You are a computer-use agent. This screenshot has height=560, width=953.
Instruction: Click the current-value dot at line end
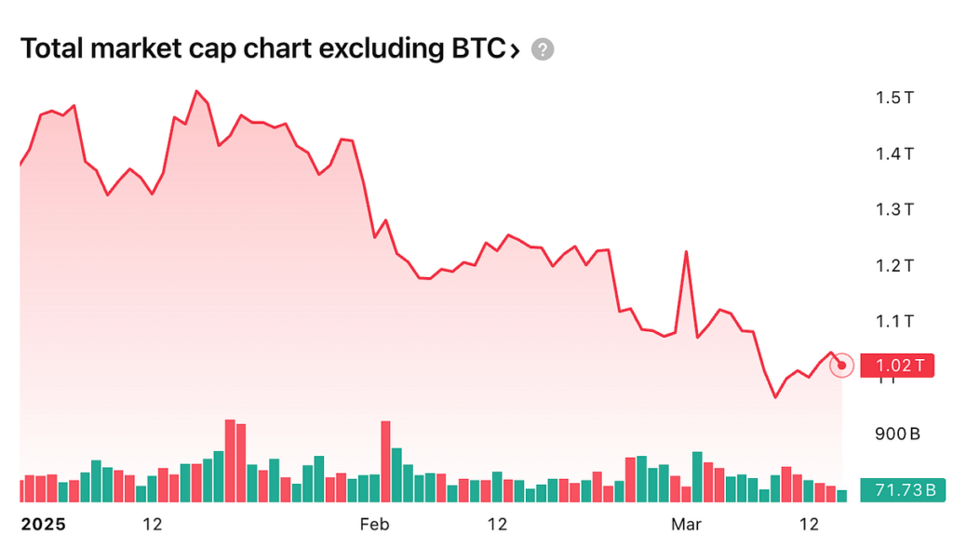pos(841,365)
